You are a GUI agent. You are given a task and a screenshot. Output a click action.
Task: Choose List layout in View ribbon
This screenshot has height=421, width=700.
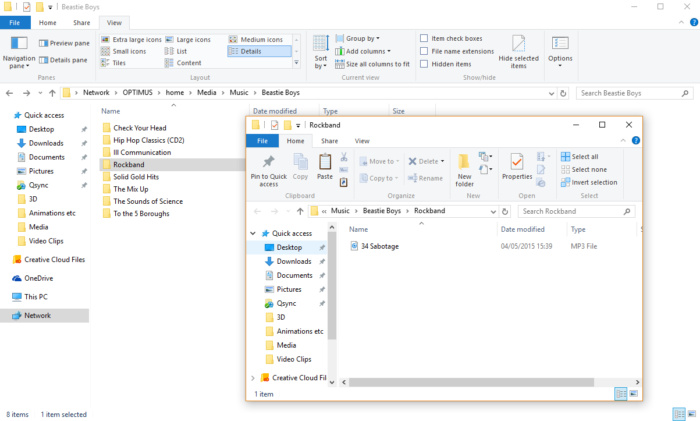pyautogui.click(x=176, y=51)
